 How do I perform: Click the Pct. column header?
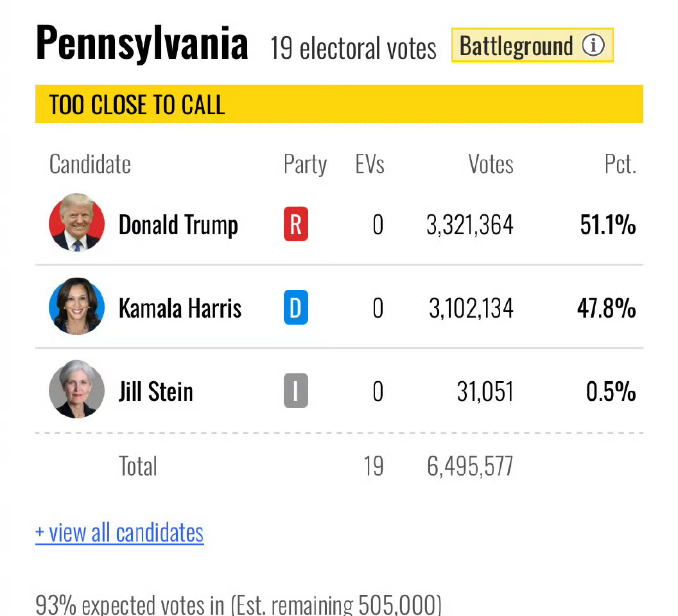pos(620,164)
